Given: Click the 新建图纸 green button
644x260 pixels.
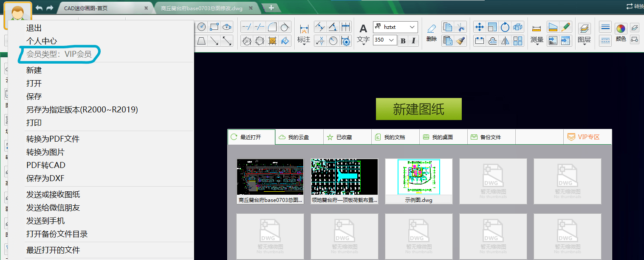Looking at the screenshot, I should coord(419,109).
